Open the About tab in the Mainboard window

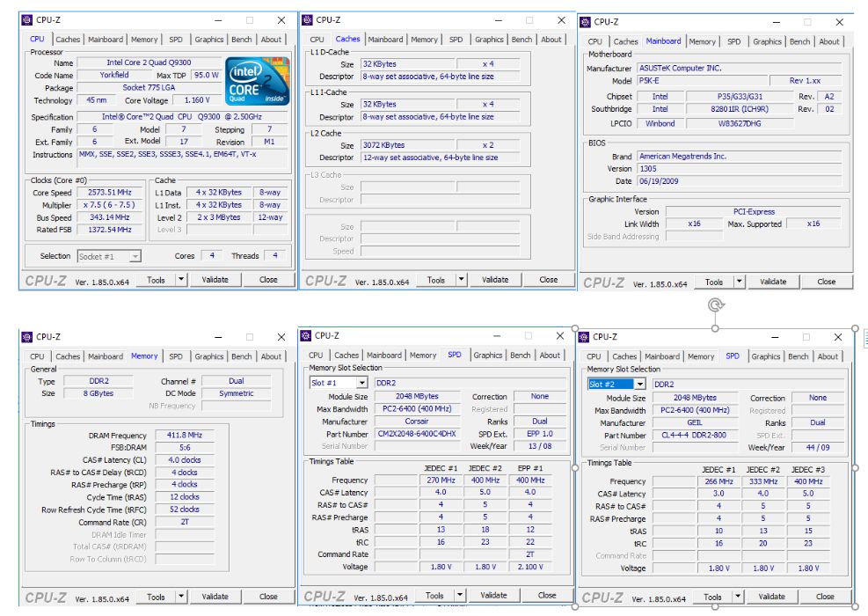click(x=829, y=41)
